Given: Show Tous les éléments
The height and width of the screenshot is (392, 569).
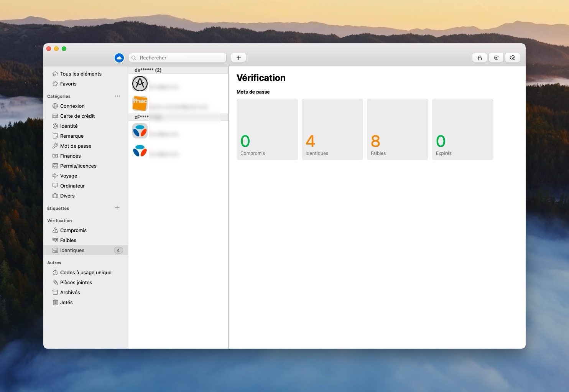Looking at the screenshot, I should (x=81, y=74).
